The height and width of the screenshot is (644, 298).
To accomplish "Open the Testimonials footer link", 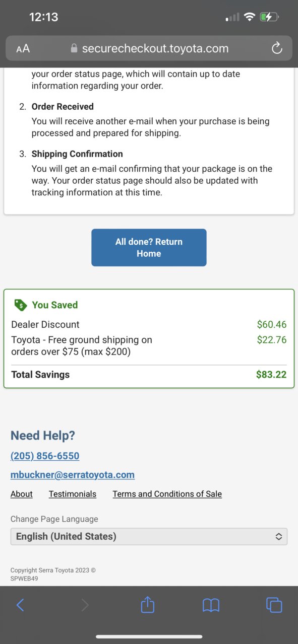I will (x=73, y=494).
